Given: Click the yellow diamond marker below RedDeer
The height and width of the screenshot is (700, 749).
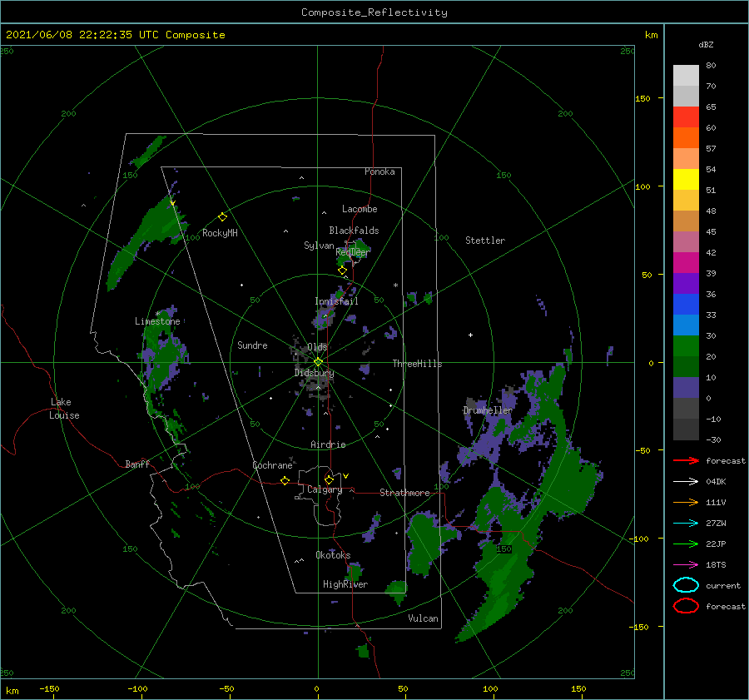Looking at the screenshot, I should 342,271.
